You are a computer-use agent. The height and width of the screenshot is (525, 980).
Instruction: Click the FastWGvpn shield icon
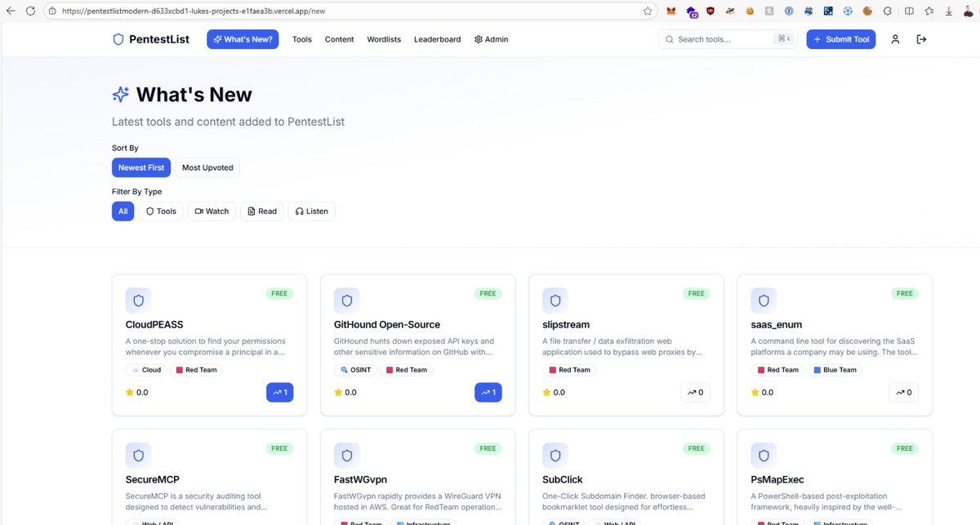(347, 456)
